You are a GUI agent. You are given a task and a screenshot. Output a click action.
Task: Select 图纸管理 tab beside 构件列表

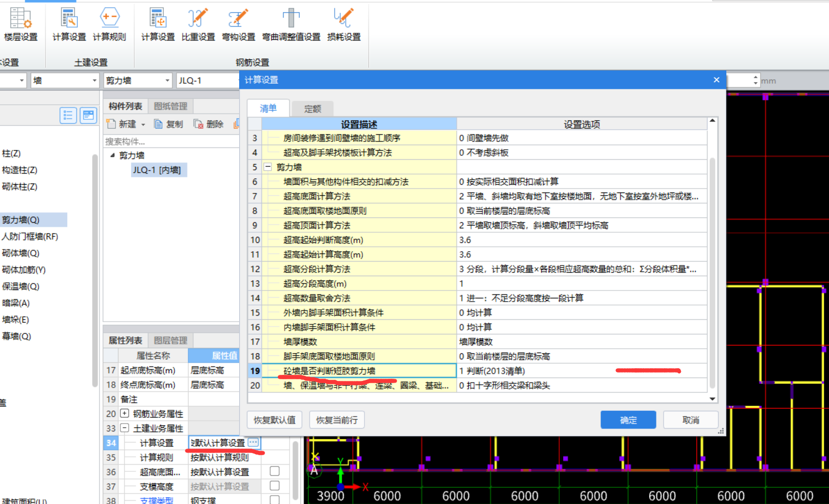click(x=171, y=106)
